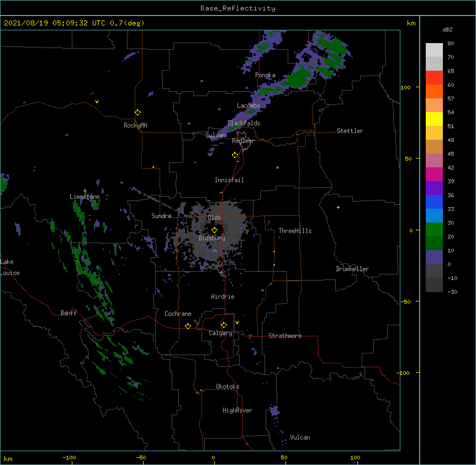Click the Okotoks town label
476x465 pixels.
[228, 387]
